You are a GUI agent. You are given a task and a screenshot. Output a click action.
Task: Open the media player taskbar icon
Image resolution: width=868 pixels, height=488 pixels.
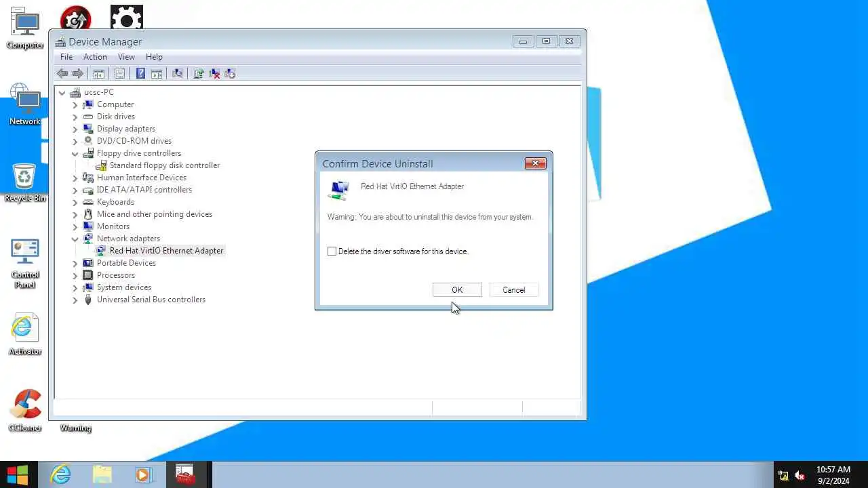tap(143, 474)
